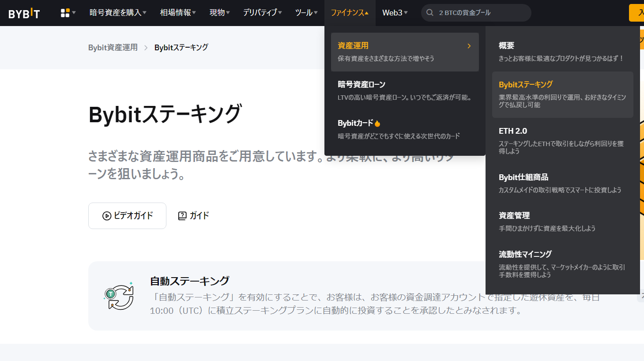Select the 暗号資産を購入 menu item
Image resolution: width=644 pixels, height=361 pixels.
117,13
